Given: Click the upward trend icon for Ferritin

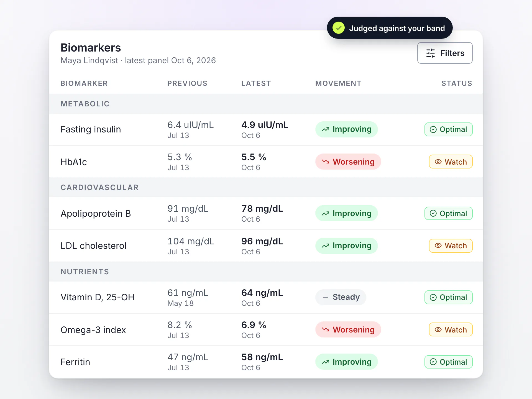Looking at the screenshot, I should (x=326, y=362).
